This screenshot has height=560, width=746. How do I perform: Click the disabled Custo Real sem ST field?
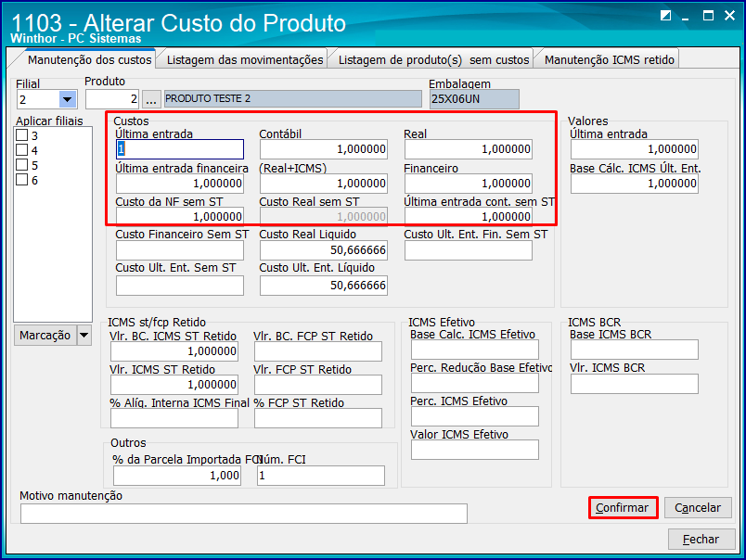(324, 216)
